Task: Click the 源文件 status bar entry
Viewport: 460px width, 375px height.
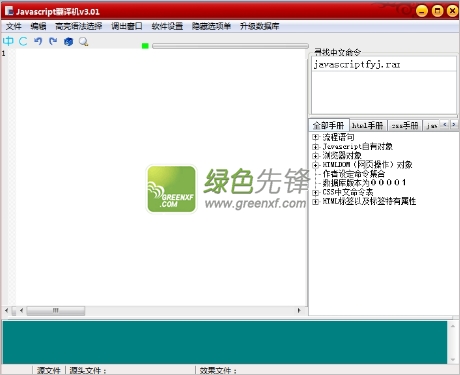Action: 49,370
